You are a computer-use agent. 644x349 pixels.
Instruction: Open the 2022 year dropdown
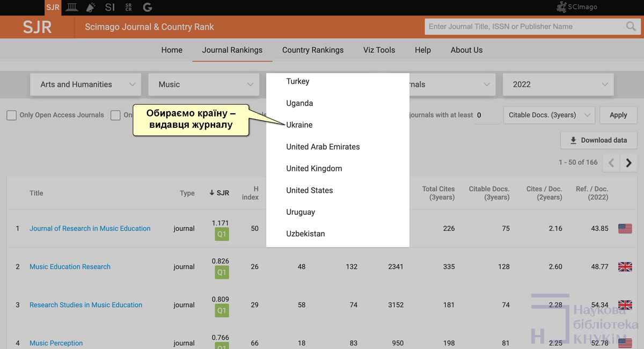(x=558, y=84)
